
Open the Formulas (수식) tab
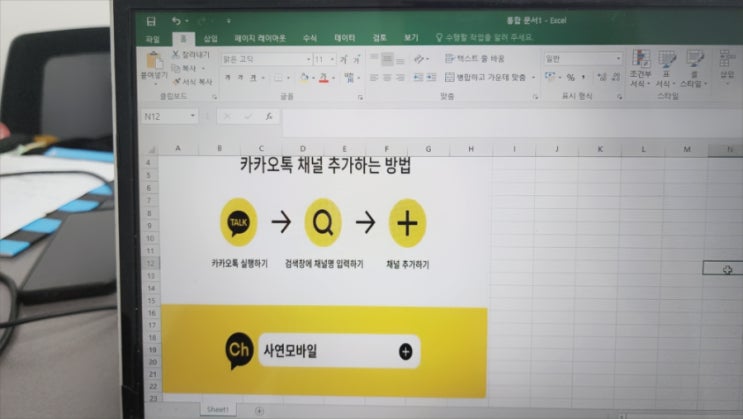tap(309, 38)
